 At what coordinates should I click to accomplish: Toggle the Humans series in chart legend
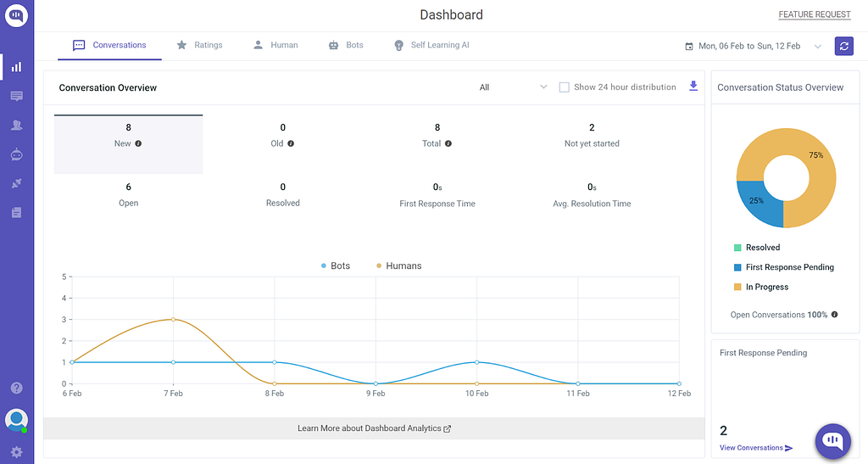(x=398, y=266)
